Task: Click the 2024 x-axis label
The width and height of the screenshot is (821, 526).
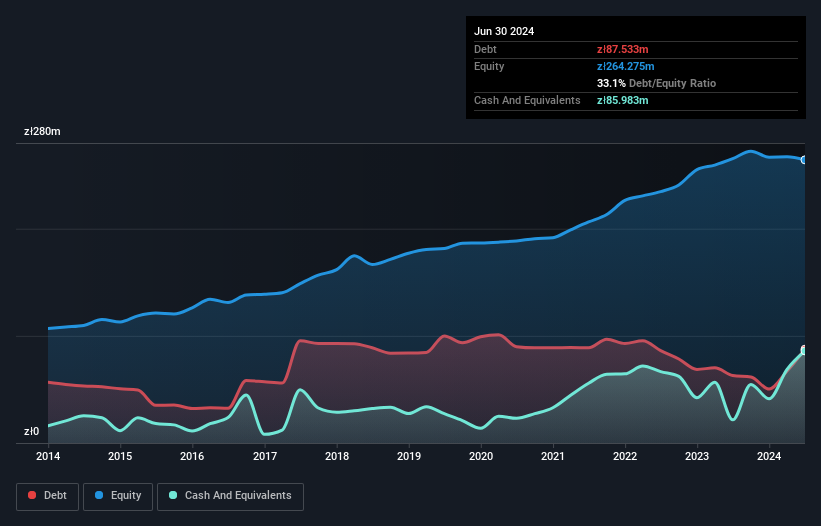Action: pos(769,456)
